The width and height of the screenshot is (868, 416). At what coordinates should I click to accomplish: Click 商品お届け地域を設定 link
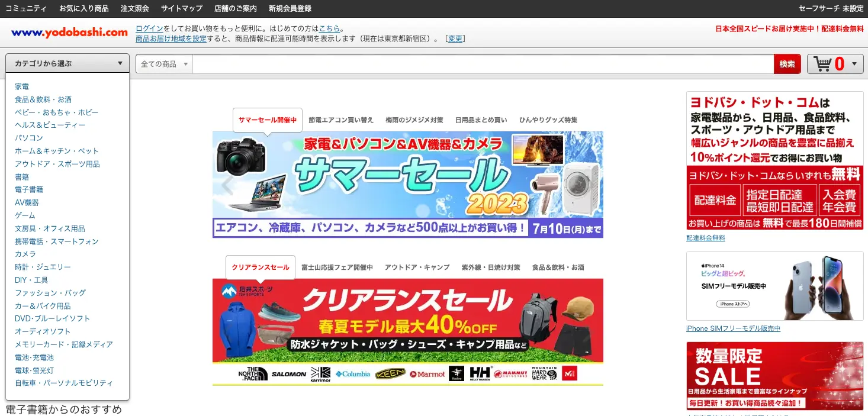point(171,38)
